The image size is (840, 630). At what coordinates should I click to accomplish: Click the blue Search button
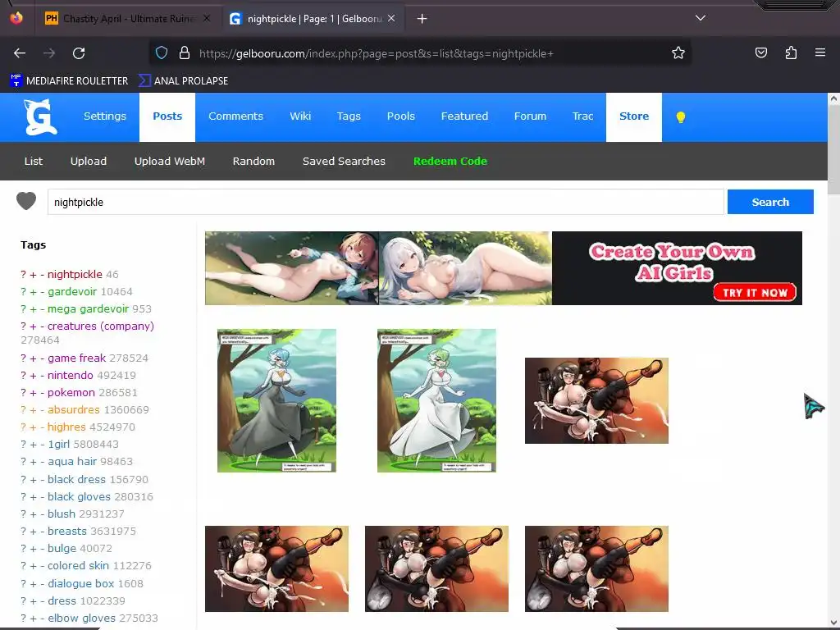[x=770, y=202]
